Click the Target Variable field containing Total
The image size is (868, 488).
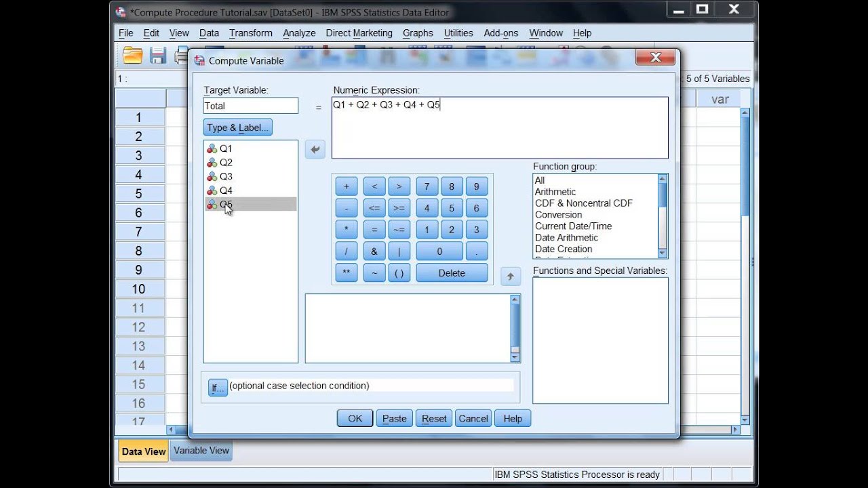pos(251,106)
